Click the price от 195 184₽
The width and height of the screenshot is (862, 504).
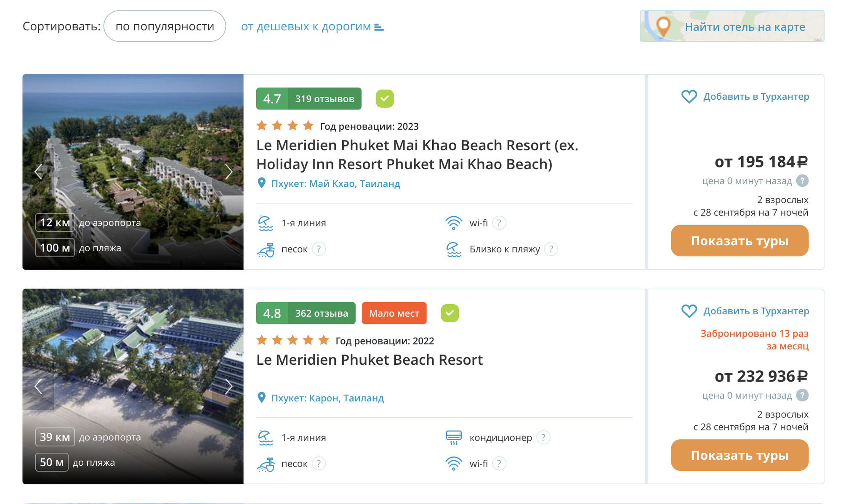[761, 162]
